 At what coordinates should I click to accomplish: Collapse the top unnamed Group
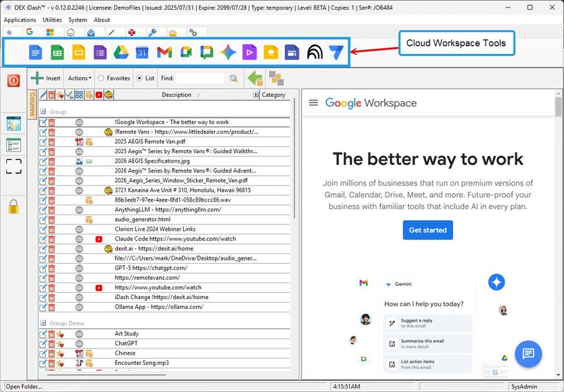(43, 112)
